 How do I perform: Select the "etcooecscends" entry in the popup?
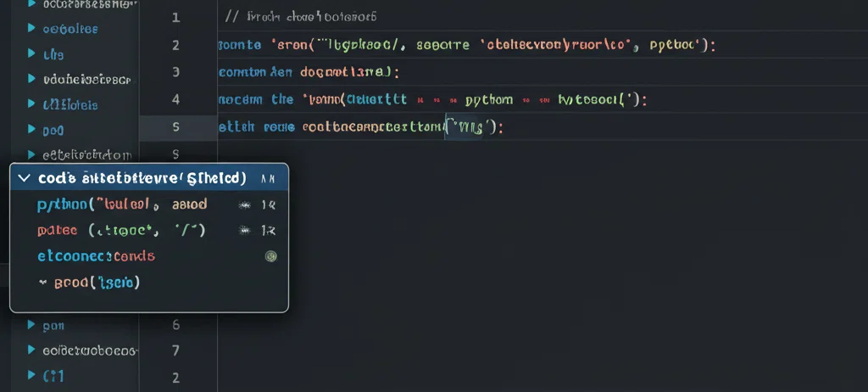point(149,256)
